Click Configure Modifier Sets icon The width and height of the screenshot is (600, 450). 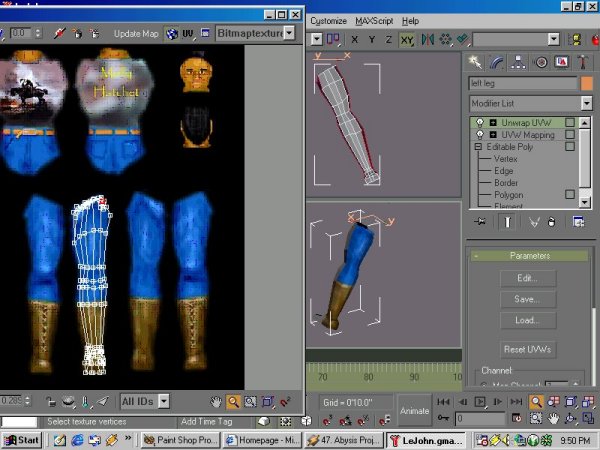[579, 222]
